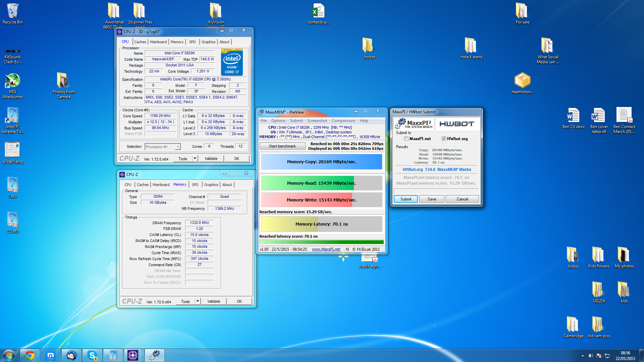Switch to CPU-Z taskbar button

pos(133,355)
